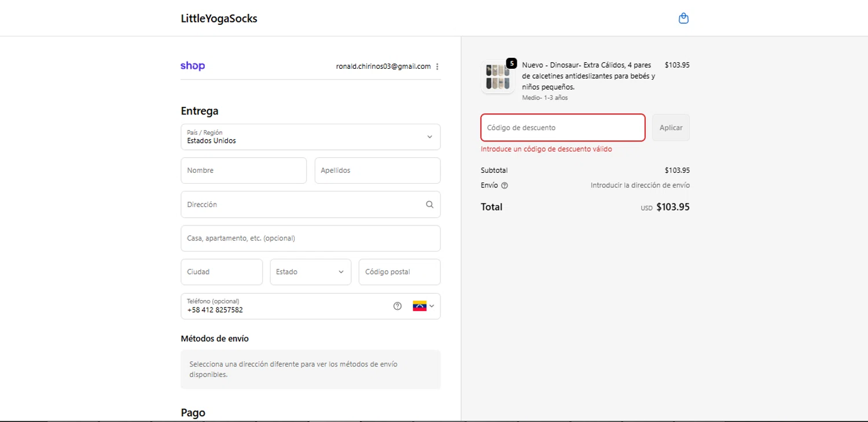
Task: Click the Pago heading
Action: (193, 413)
